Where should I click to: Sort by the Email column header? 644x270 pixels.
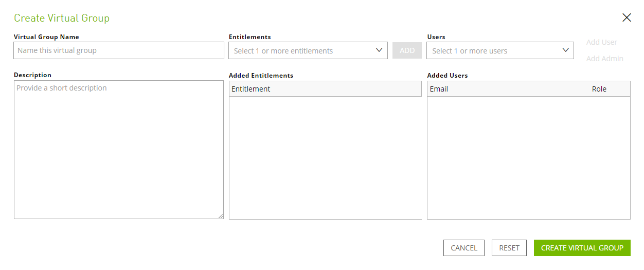439,89
